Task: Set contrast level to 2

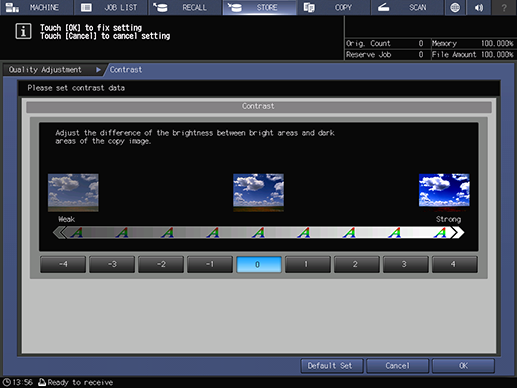Action: point(357,264)
